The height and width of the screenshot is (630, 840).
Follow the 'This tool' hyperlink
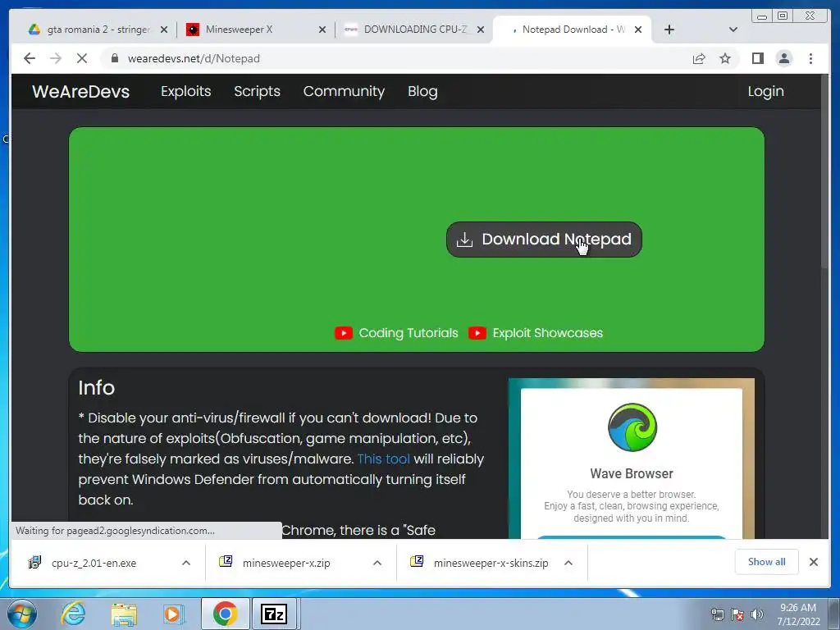click(x=383, y=459)
